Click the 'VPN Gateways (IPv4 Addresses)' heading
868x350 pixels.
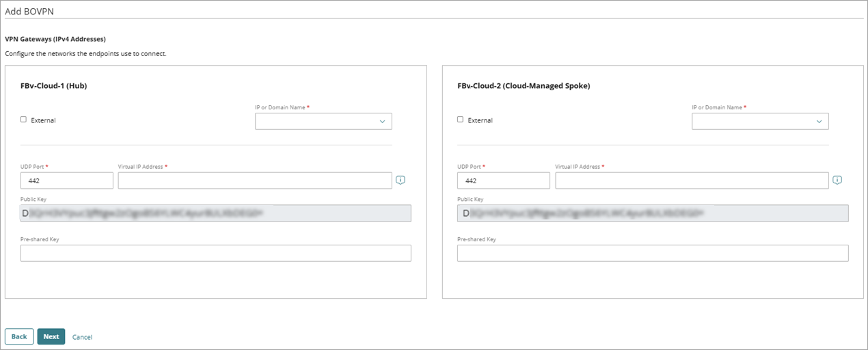(x=55, y=39)
